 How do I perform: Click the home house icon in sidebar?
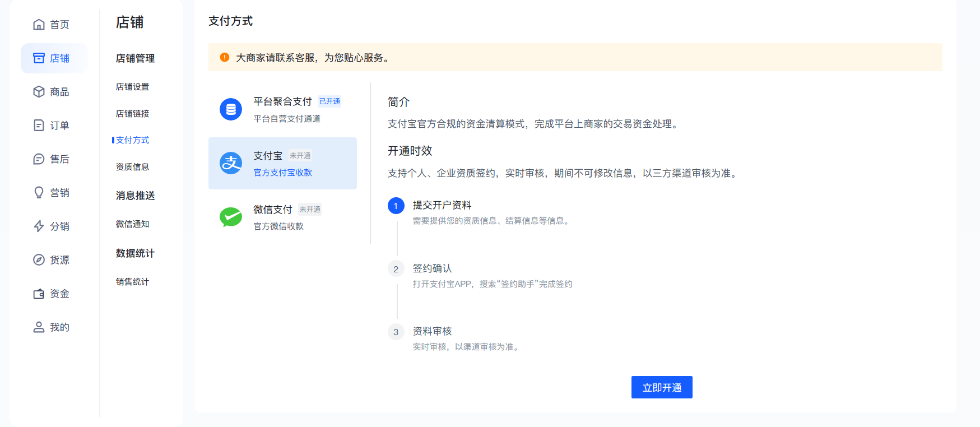[x=39, y=25]
